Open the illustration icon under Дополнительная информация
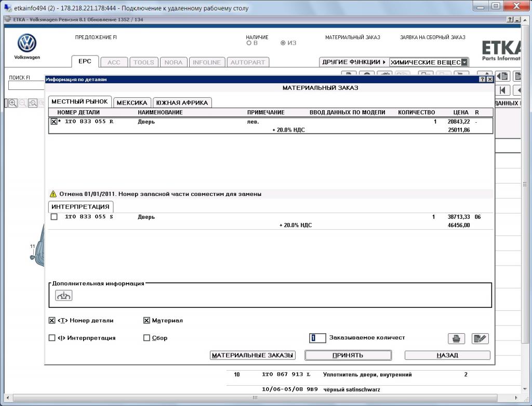Image resolution: width=532 pixels, height=406 pixels. click(63, 295)
